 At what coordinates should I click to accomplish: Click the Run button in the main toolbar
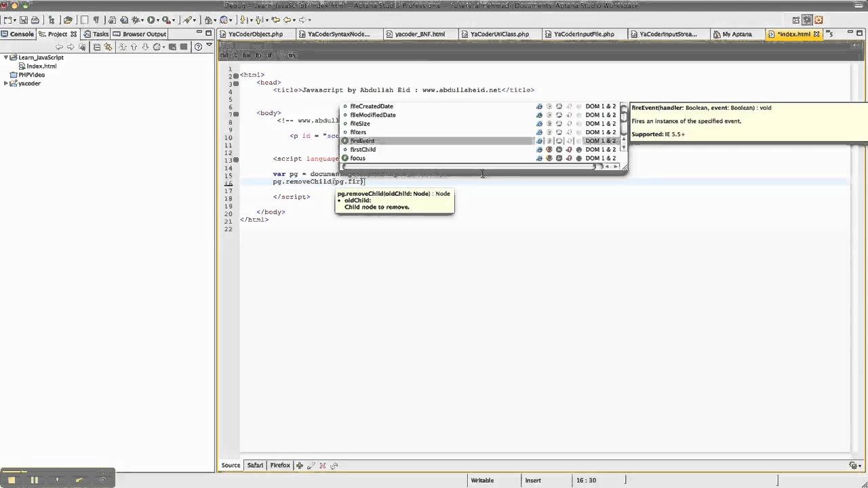pos(151,20)
